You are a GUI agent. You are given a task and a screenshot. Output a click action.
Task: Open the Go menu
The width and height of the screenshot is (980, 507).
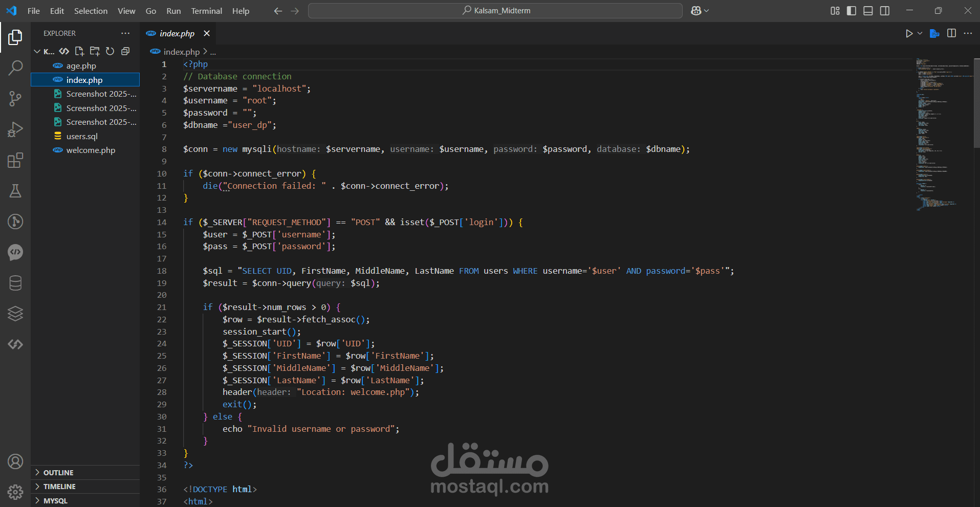(151, 11)
